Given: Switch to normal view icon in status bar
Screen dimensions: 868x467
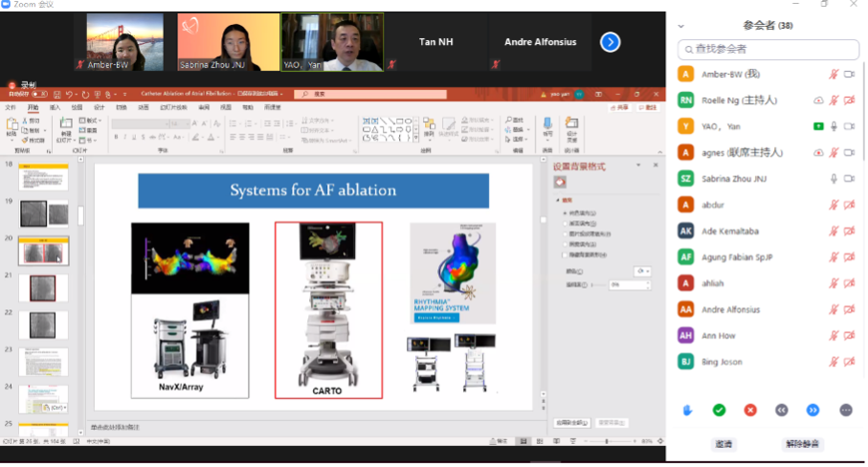Looking at the screenshot, I should tap(523, 441).
